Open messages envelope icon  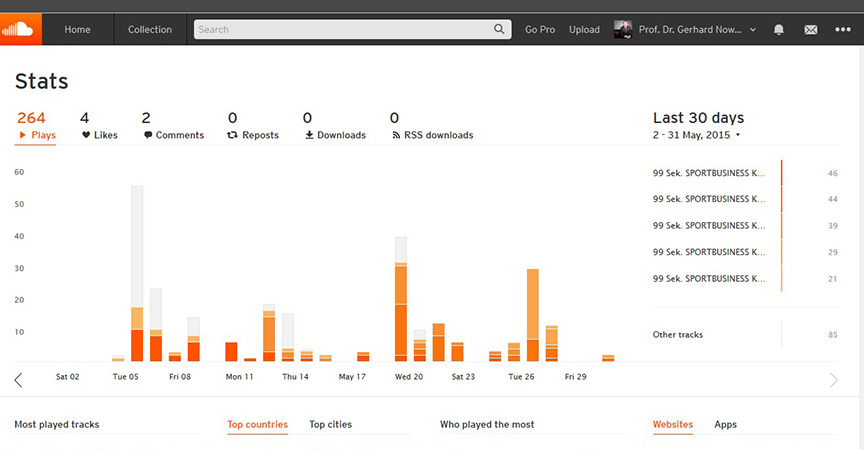coord(811,30)
